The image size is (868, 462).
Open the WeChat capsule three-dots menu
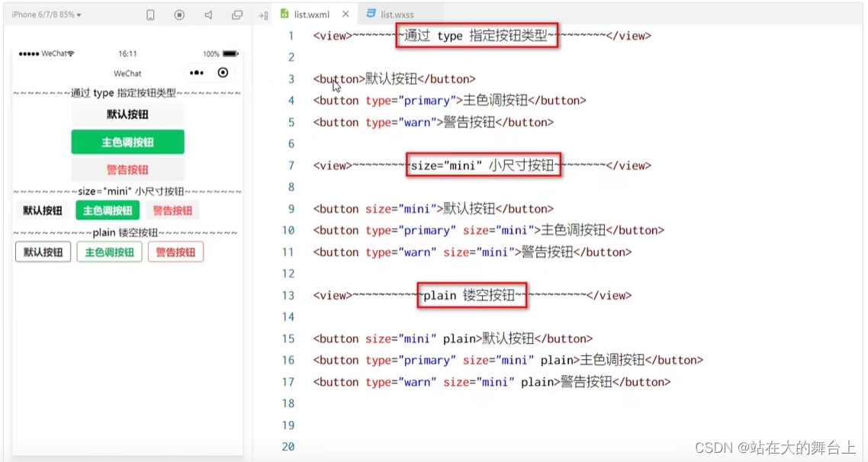[197, 72]
